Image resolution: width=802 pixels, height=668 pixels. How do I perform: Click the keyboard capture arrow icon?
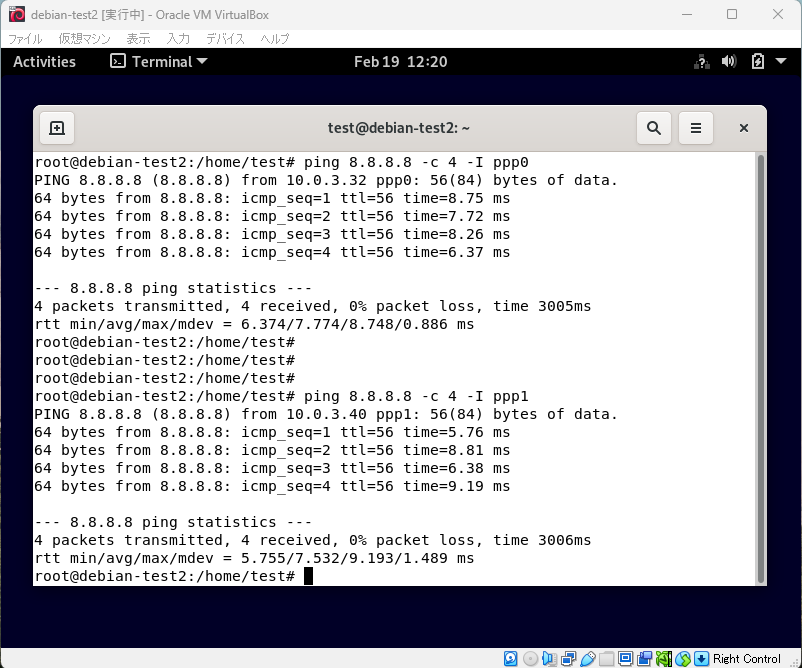tap(702, 658)
